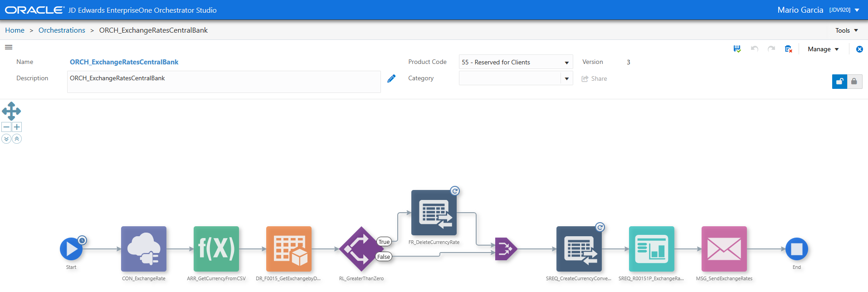The width and height of the screenshot is (868, 292).
Task: Select the purple merge node
Action: [x=506, y=249]
